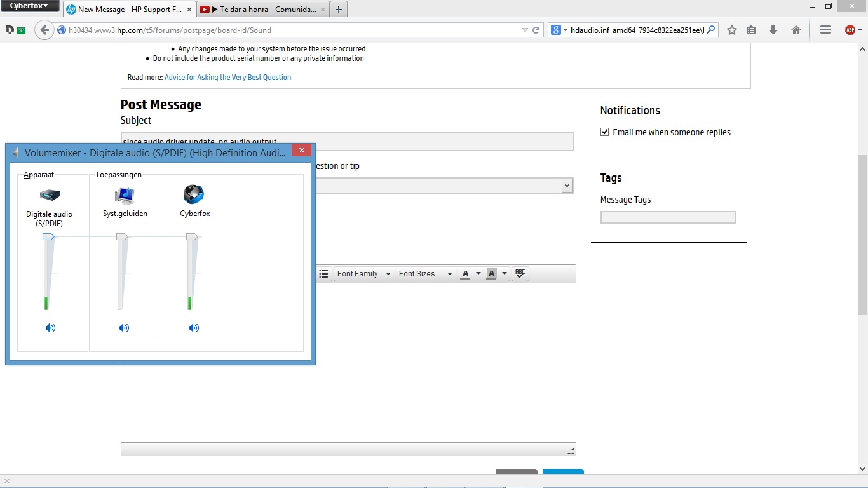Open Advice for Asking the Very Best Question
Viewport: 868px width, 488px height.
tap(228, 78)
